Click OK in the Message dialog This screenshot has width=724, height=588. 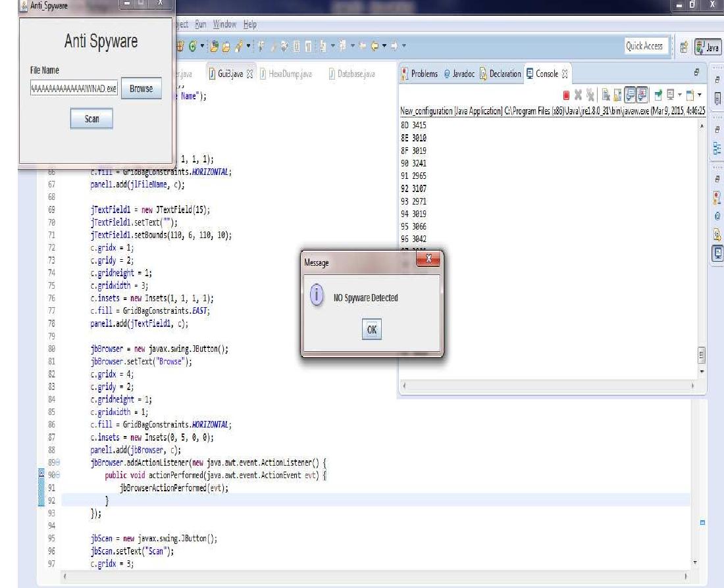click(372, 330)
